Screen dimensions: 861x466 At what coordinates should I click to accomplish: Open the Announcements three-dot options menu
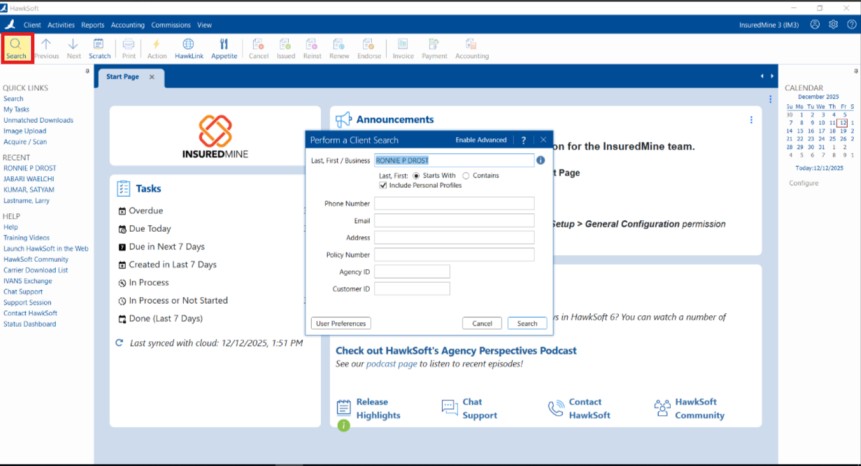pyautogui.click(x=751, y=120)
